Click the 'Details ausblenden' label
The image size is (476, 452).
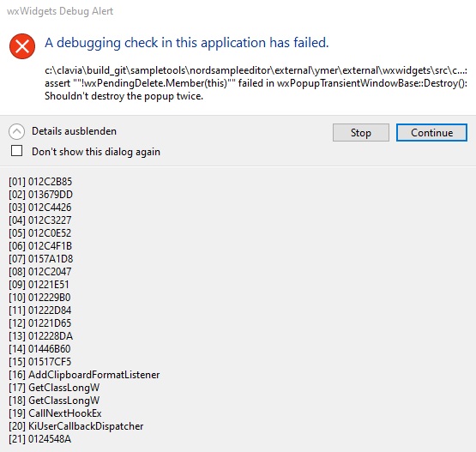coord(74,131)
